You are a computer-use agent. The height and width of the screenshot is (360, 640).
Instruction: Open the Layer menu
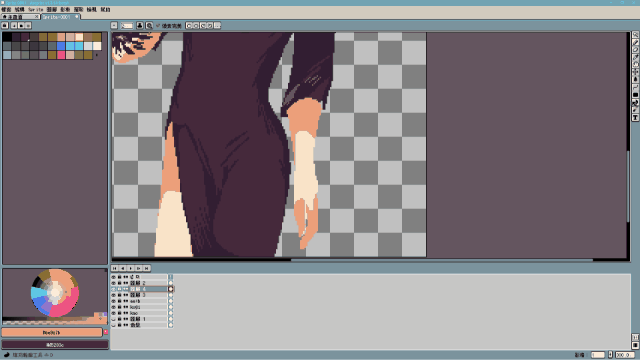coord(52,9)
